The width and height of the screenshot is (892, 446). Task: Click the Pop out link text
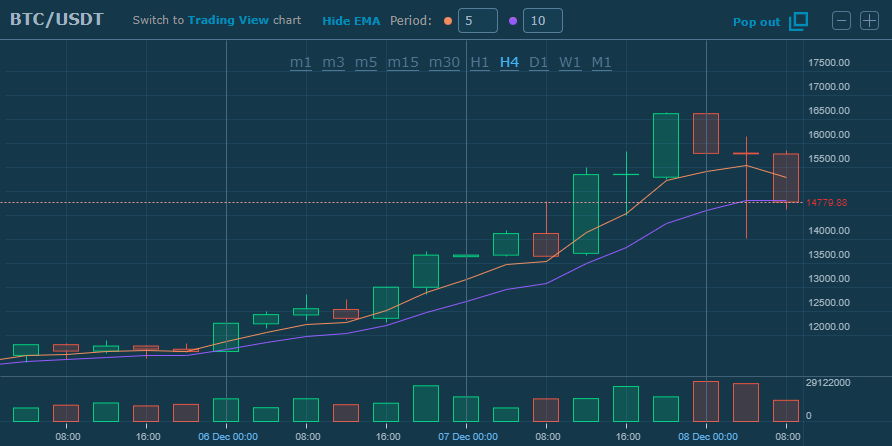click(757, 22)
